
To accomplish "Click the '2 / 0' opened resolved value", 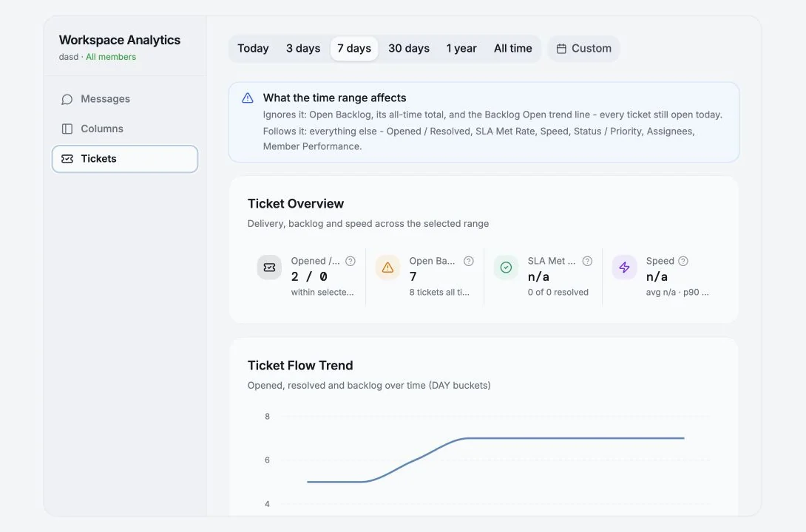I will click(309, 277).
